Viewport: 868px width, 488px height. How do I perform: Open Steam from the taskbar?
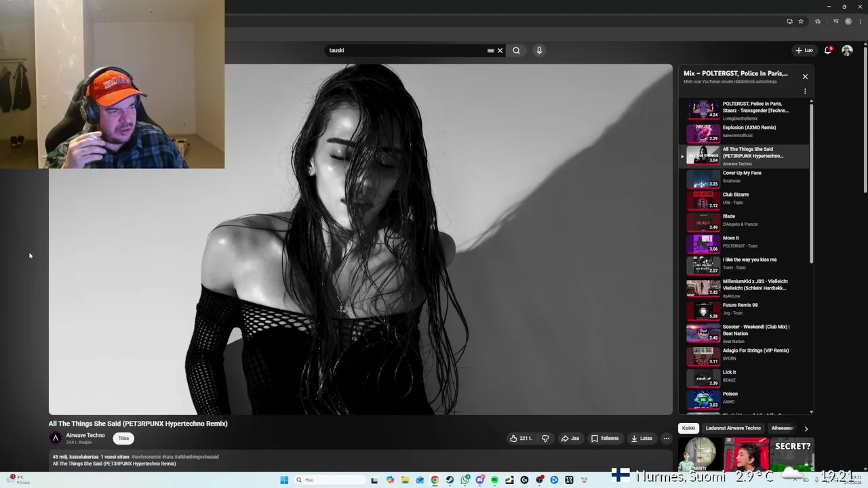click(x=450, y=480)
